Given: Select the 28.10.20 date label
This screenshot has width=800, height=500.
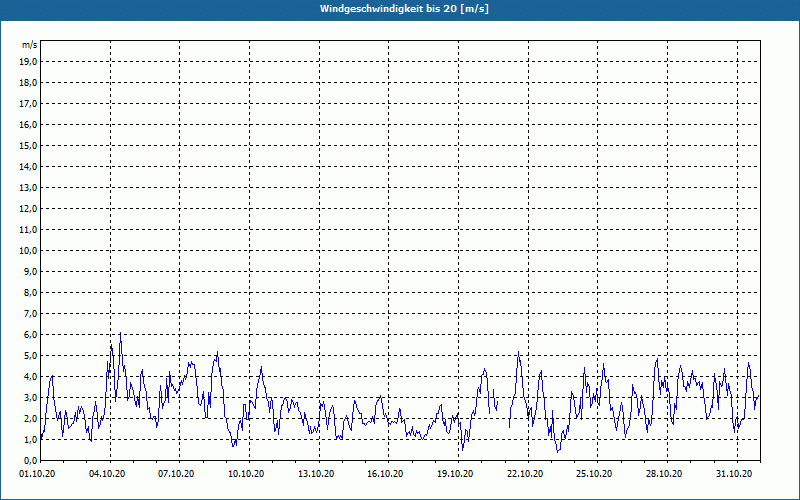Looking at the screenshot, I should [x=665, y=474].
